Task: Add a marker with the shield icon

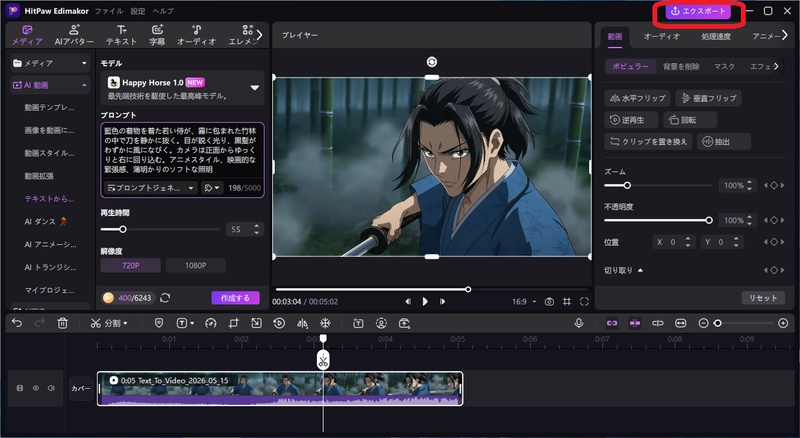Action: click(159, 323)
